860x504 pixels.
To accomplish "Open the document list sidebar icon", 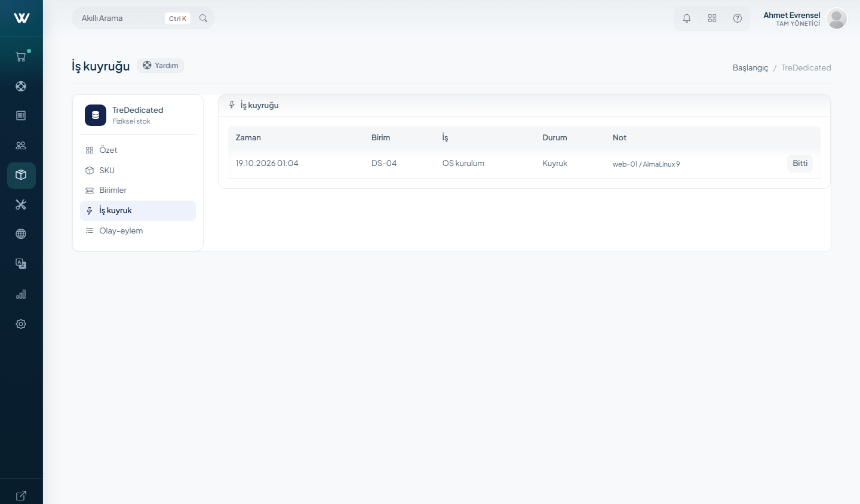I will (21, 115).
